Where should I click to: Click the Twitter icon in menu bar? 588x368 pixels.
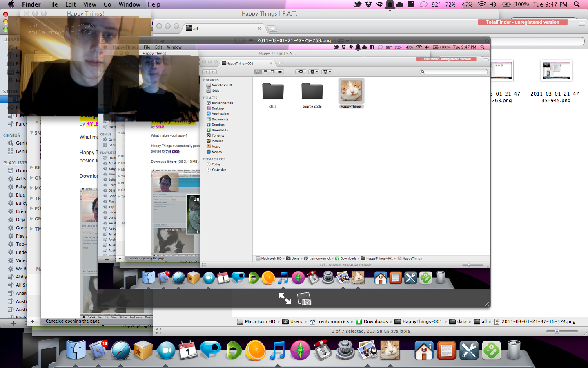point(357,4)
